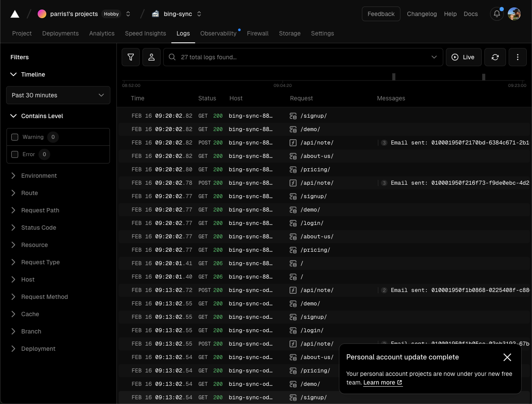Open the Docs link
The image size is (532, 404).
471,14
